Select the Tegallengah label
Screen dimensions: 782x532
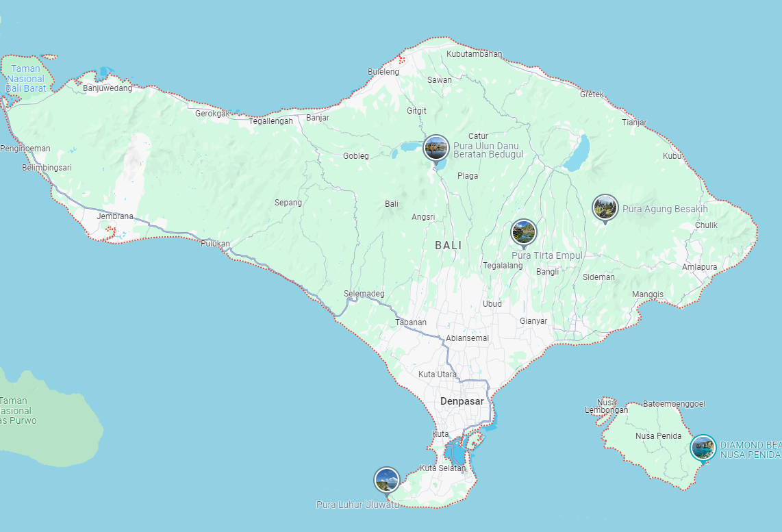coord(270,121)
